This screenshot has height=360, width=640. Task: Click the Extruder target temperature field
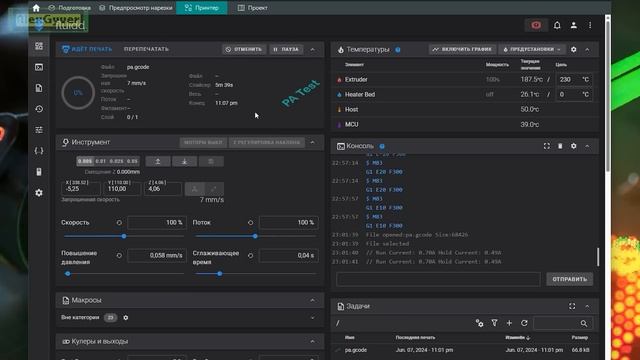point(574,80)
